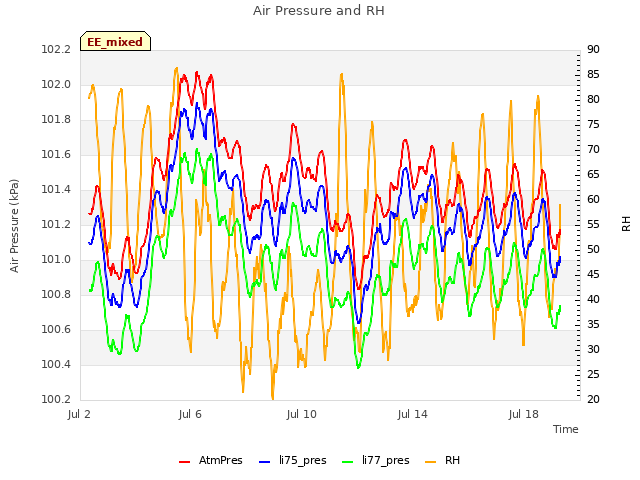Toggle the li75_pres legend entry
The height and width of the screenshot is (480, 640).
pyautogui.click(x=293, y=460)
